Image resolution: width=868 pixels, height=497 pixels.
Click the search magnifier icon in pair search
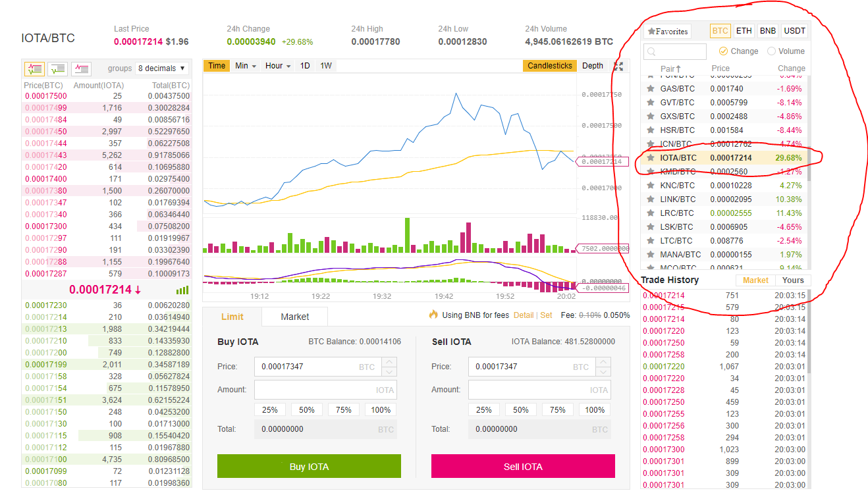pos(651,52)
